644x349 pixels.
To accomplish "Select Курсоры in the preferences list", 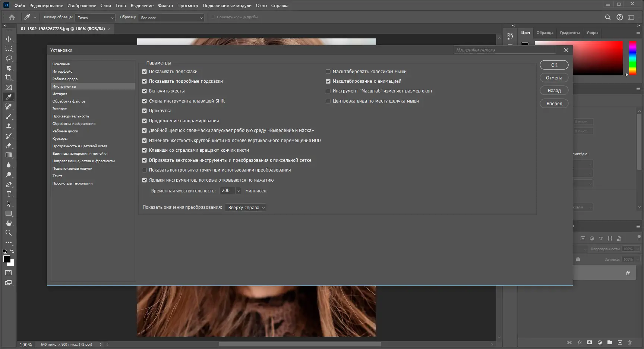I will 59,138.
